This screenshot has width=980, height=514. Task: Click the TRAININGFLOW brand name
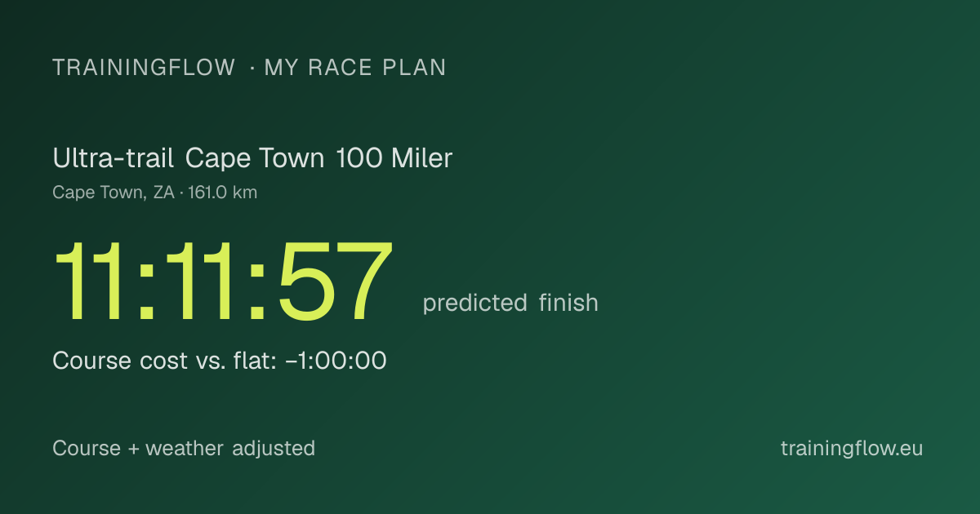tap(144, 68)
